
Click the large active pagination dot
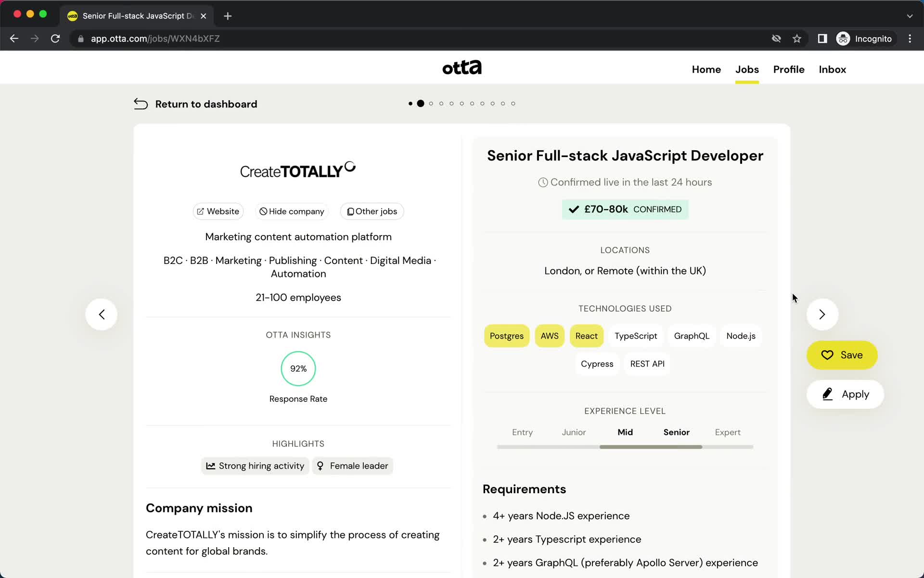point(421,104)
